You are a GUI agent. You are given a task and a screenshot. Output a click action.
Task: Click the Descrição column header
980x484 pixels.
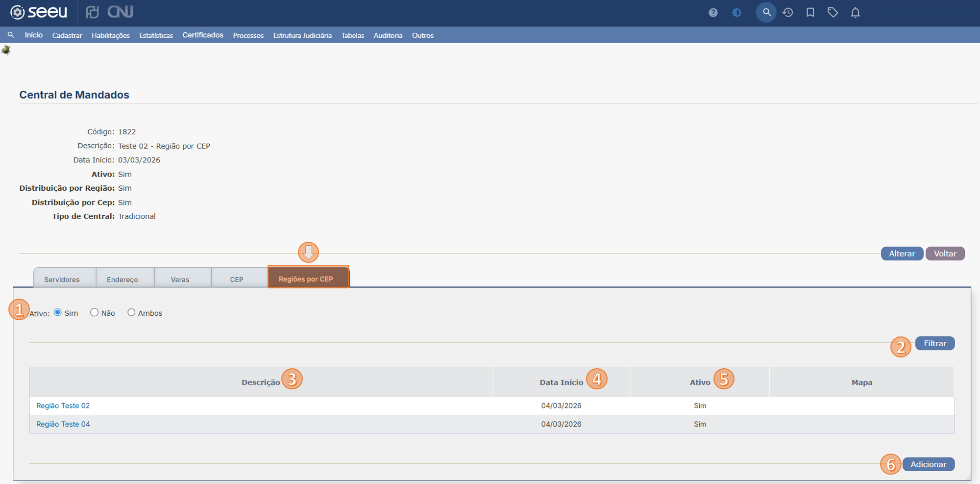pyautogui.click(x=261, y=382)
